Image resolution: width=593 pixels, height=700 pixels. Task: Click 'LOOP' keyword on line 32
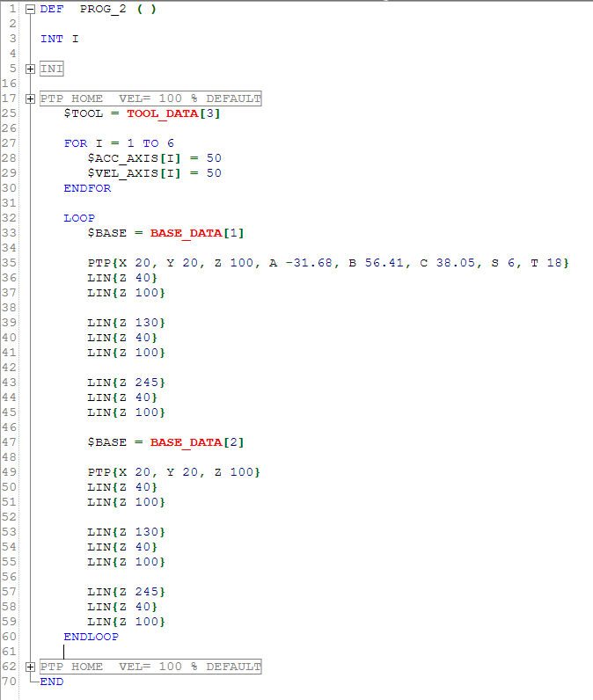[x=79, y=218]
